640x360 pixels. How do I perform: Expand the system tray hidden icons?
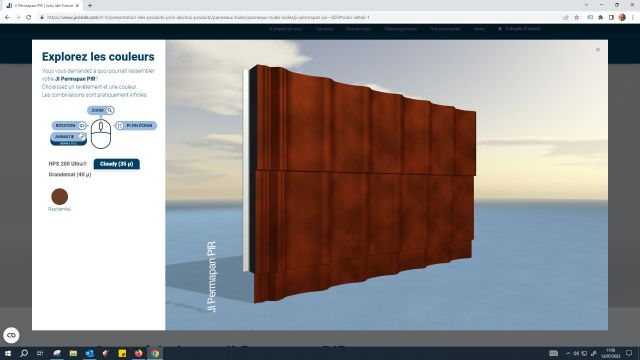568,353
